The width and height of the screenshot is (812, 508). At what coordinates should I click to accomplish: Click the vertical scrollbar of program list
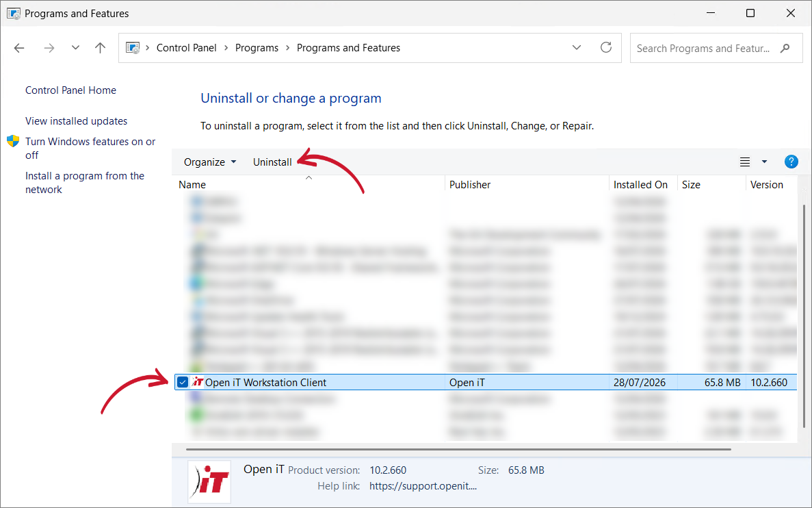point(804,316)
